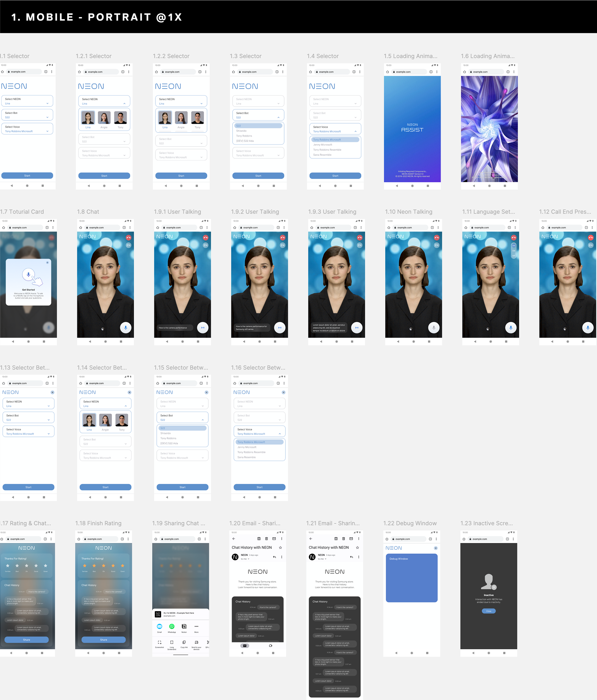Star the email in 1.20 Email frame
This screenshot has width=597, height=700.
click(280, 547)
